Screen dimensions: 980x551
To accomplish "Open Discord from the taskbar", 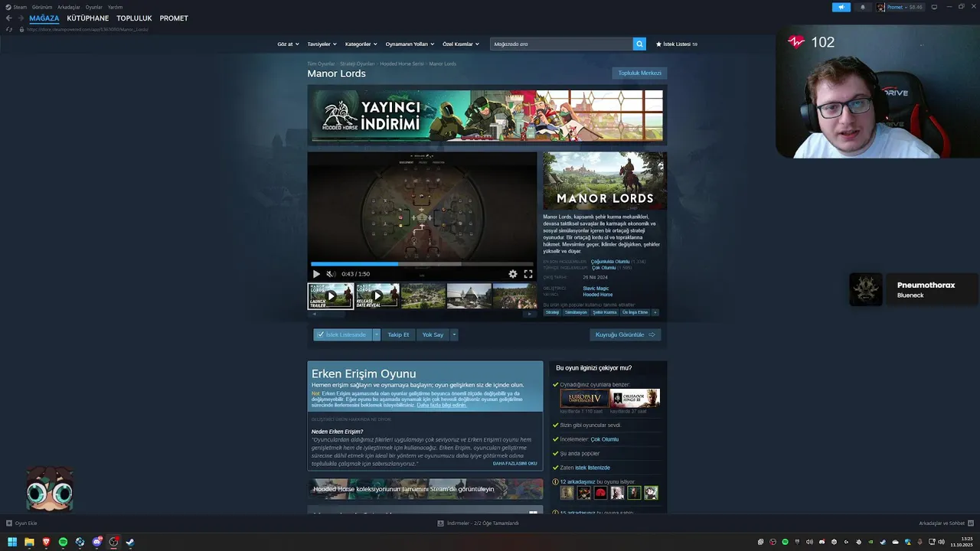I will click(96, 542).
